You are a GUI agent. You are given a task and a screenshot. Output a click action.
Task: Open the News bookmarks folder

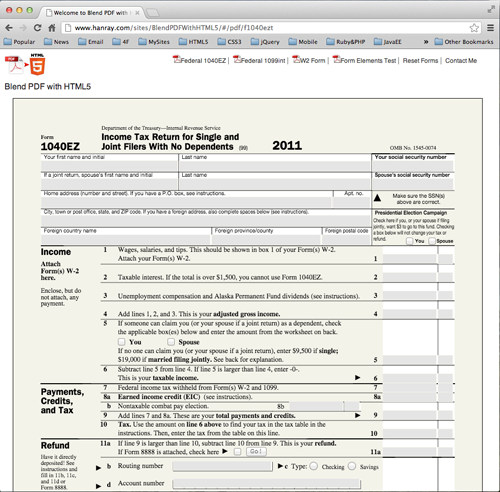(56, 42)
